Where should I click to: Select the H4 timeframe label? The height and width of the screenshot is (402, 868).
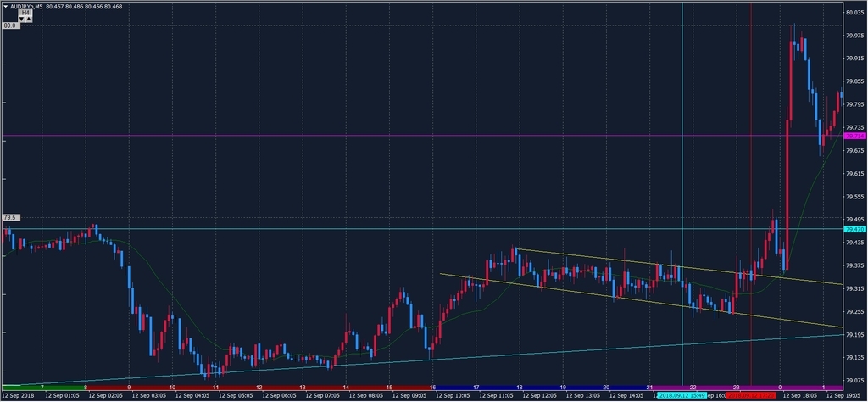point(25,13)
